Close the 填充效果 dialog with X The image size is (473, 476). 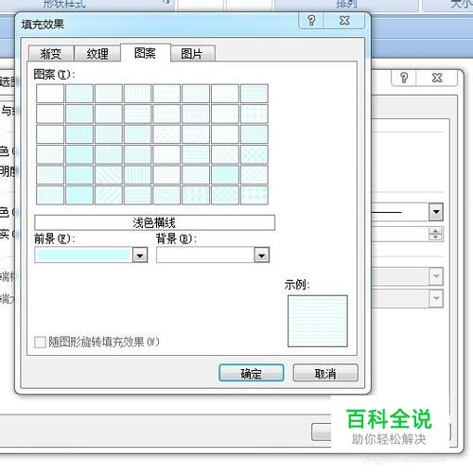point(344,21)
